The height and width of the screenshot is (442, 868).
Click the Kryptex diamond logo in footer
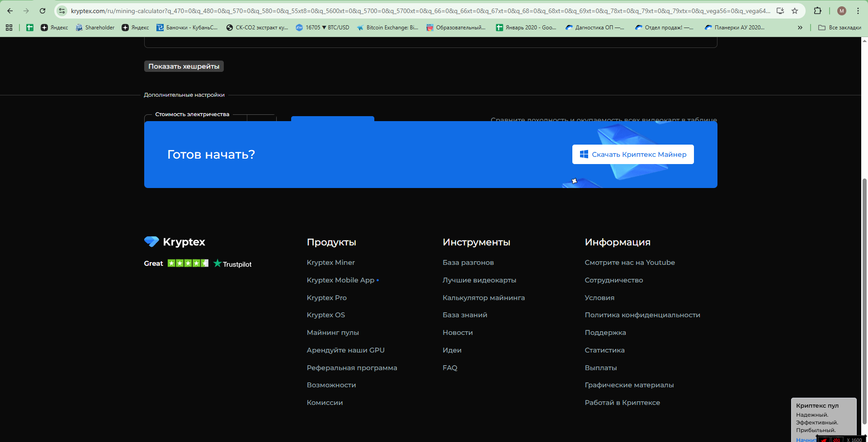(151, 242)
